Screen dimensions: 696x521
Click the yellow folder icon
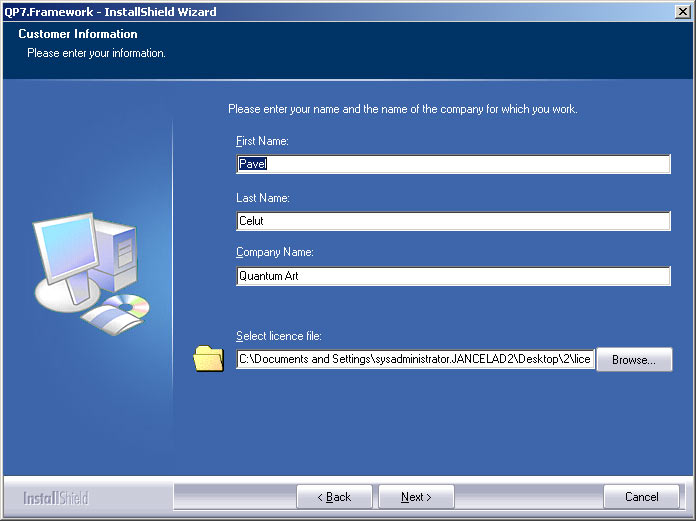click(209, 358)
